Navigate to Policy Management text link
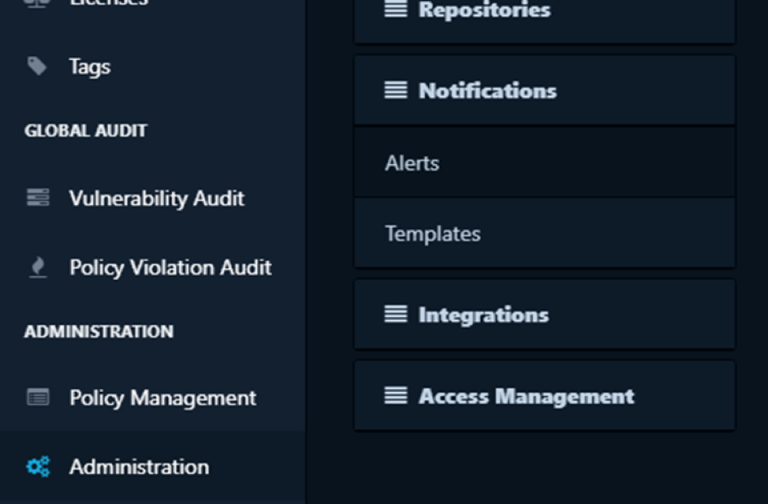The width and height of the screenshot is (768, 504). coord(163,398)
